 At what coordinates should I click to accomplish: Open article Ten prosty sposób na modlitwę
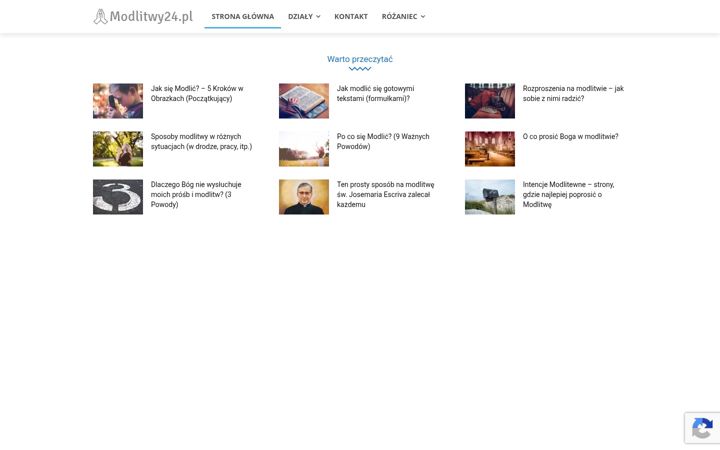coord(385,194)
